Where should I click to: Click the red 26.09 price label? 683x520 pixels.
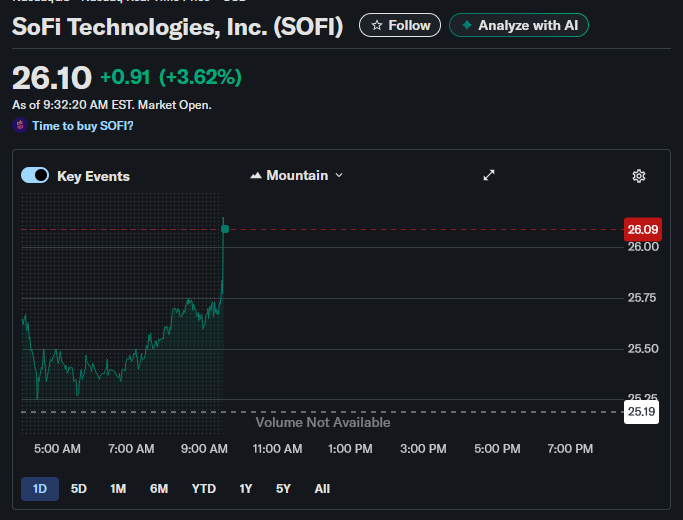tap(642, 230)
